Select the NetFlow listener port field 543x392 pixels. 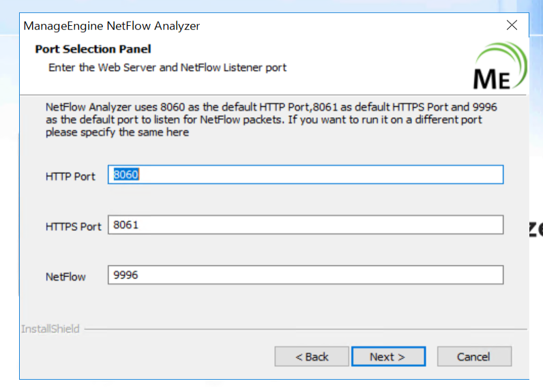305,275
